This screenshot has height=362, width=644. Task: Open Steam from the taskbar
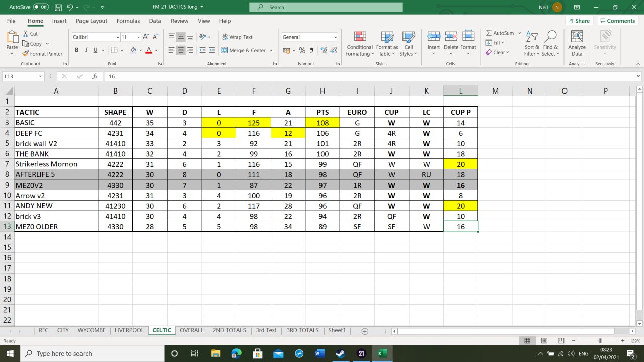click(x=340, y=353)
